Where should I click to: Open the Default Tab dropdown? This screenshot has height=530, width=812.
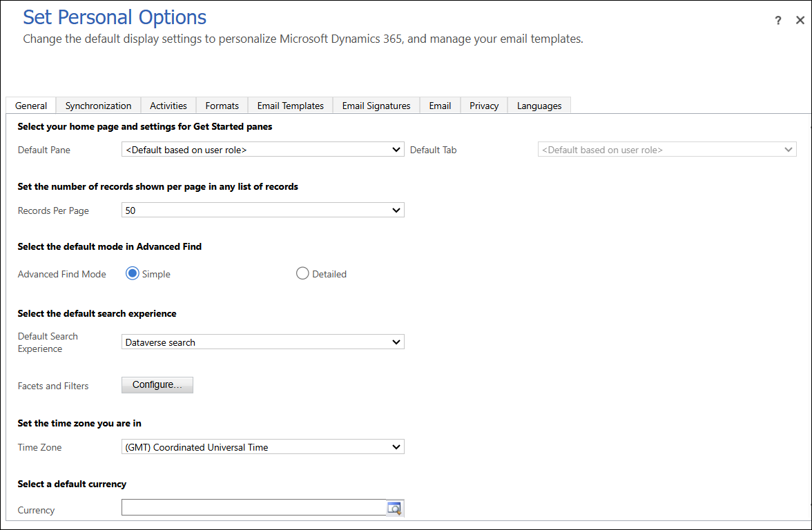pyautogui.click(x=667, y=149)
